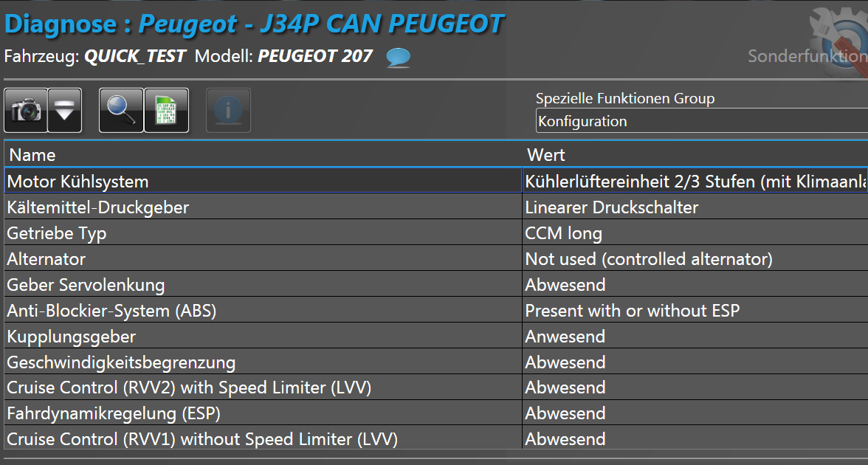Open the Spezielle Funktionen Group dropdown
This screenshot has width=868, height=465.
701,121
